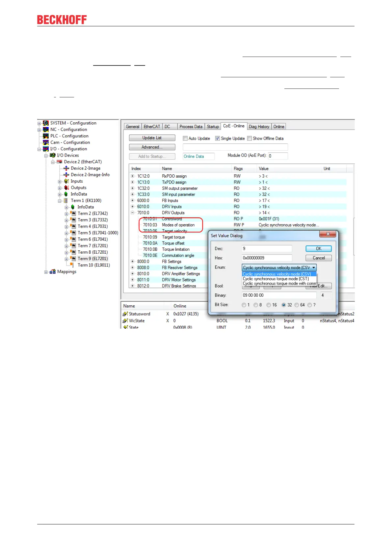Click the PLC - Configuration icon

click(46, 136)
